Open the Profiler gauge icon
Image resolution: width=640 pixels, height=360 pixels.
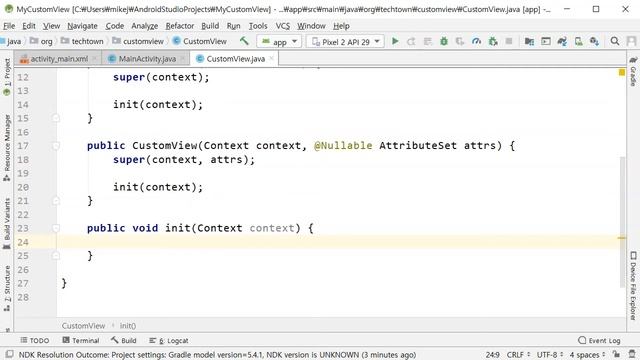[x=476, y=41]
